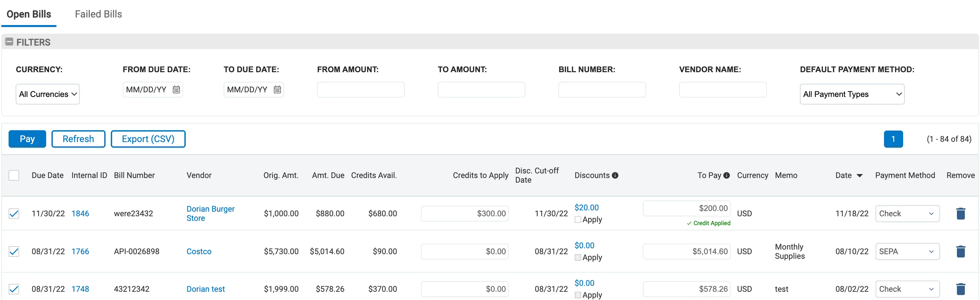Screen dimensions: 980x300
Task: Open Costco vendor link
Action: click(x=199, y=251)
